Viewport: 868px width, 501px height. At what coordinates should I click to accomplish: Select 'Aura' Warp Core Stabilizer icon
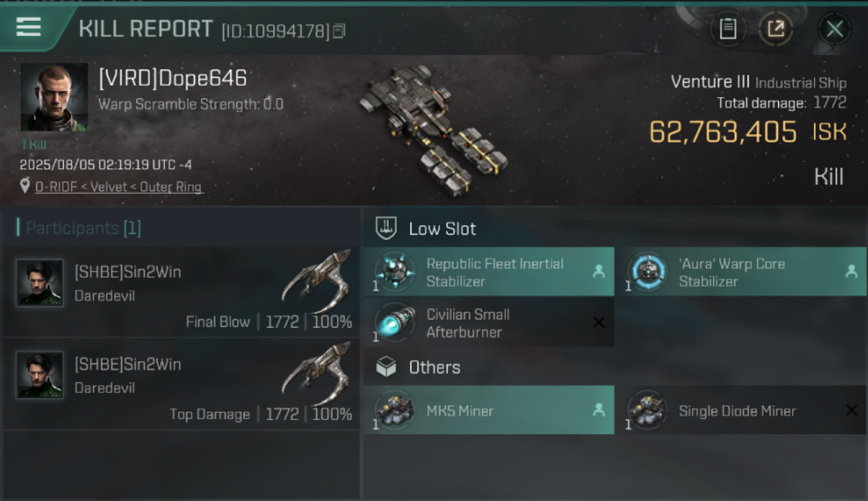(648, 272)
